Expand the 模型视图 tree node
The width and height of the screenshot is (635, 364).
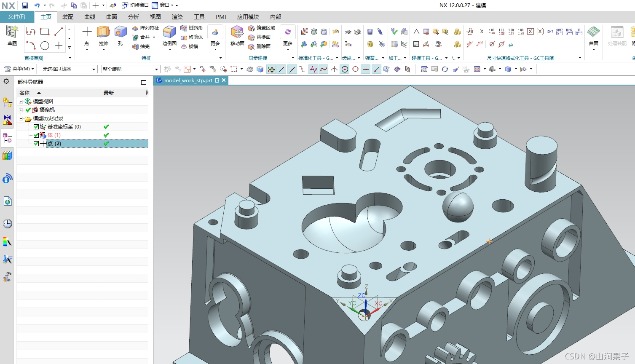coord(21,102)
